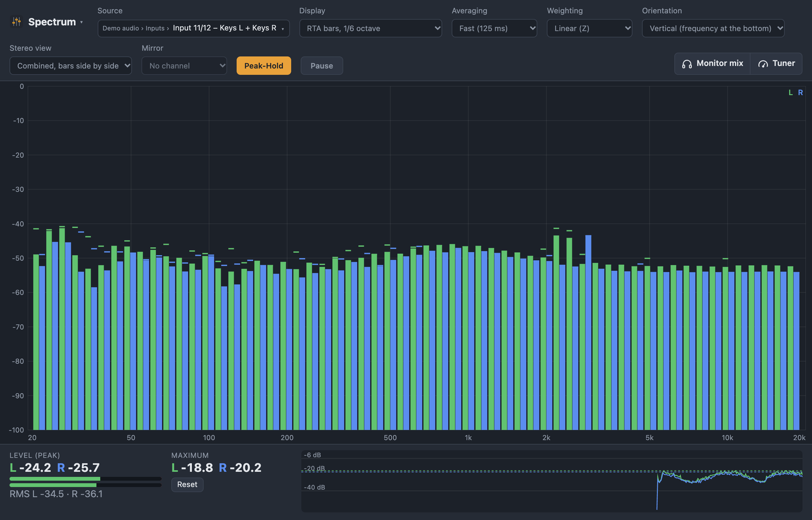Viewport: 812px width, 520px height.
Task: Open the Monitor mix
Action: 713,63
